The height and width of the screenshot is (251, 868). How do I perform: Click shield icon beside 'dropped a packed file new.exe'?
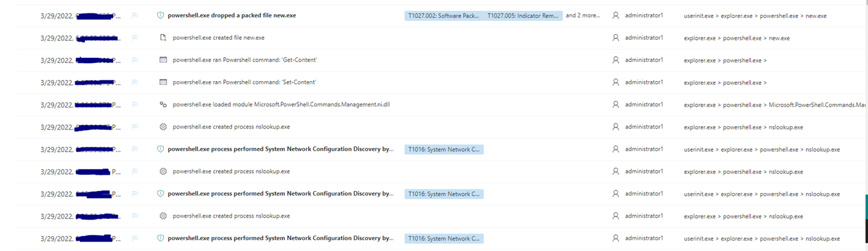coord(161,15)
